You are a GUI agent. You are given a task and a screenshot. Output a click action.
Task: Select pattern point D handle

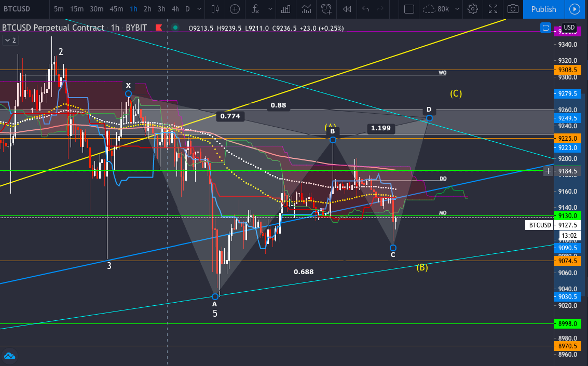[x=429, y=118]
